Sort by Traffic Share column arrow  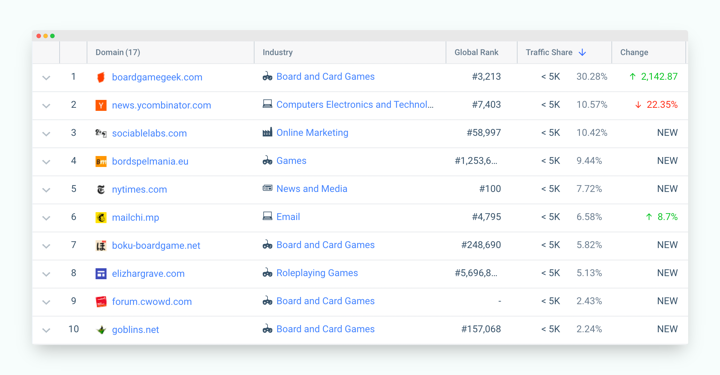point(582,52)
